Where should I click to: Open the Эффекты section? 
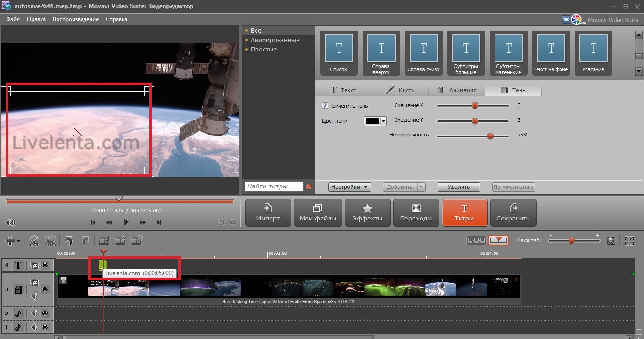pos(367,212)
